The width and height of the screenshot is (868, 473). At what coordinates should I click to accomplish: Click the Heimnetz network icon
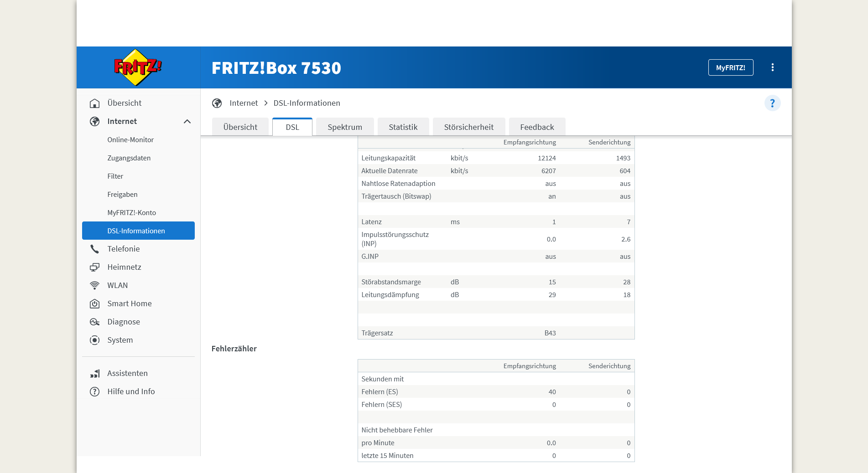(x=95, y=267)
